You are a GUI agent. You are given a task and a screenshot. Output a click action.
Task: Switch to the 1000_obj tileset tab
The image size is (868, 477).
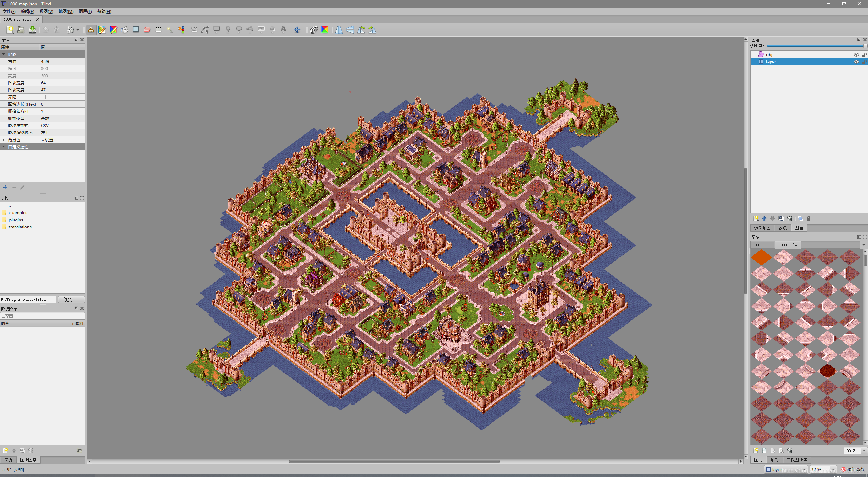762,245
